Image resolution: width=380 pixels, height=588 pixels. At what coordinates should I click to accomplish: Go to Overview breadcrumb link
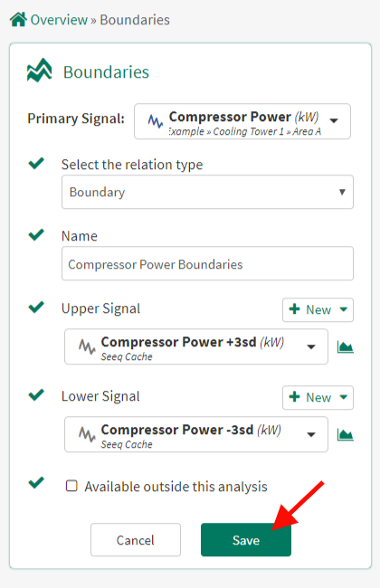click(59, 20)
